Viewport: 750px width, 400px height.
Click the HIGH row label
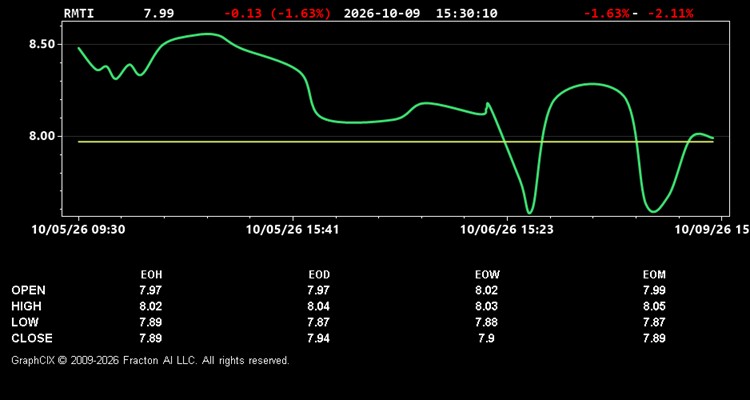point(26,306)
